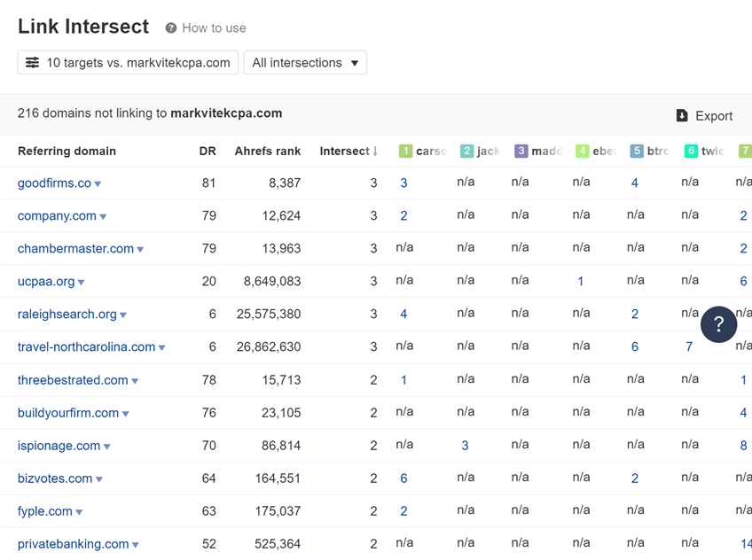Click the 7 backlinks value for travel-northcarolina.com
Screen dimensions: 752x560
click(x=689, y=347)
